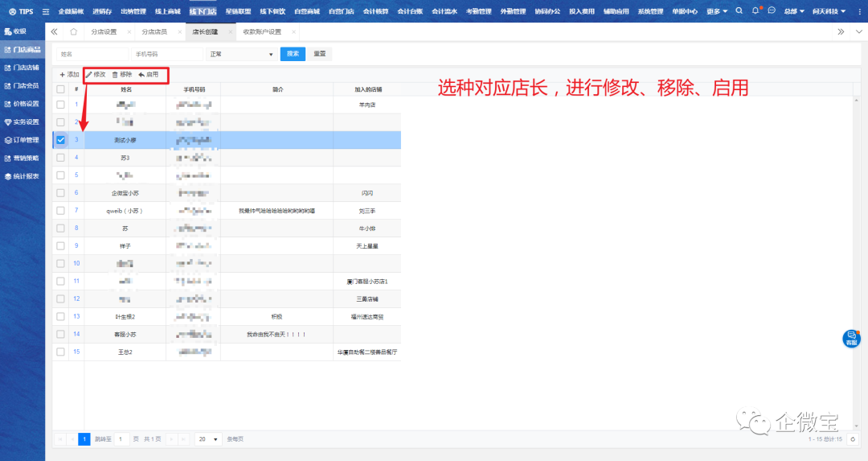Click the search magnifier icon in top bar
868x461 pixels.
(739, 11)
